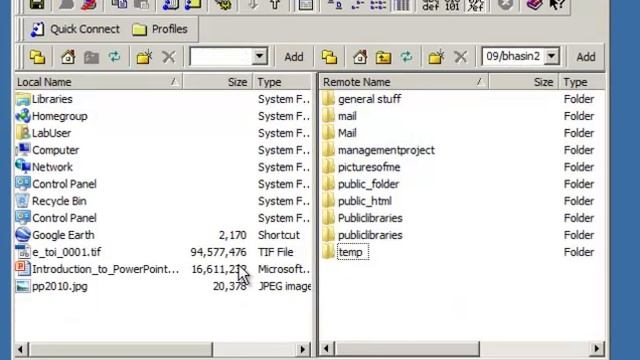Open the Help book icon

pos(534,5)
